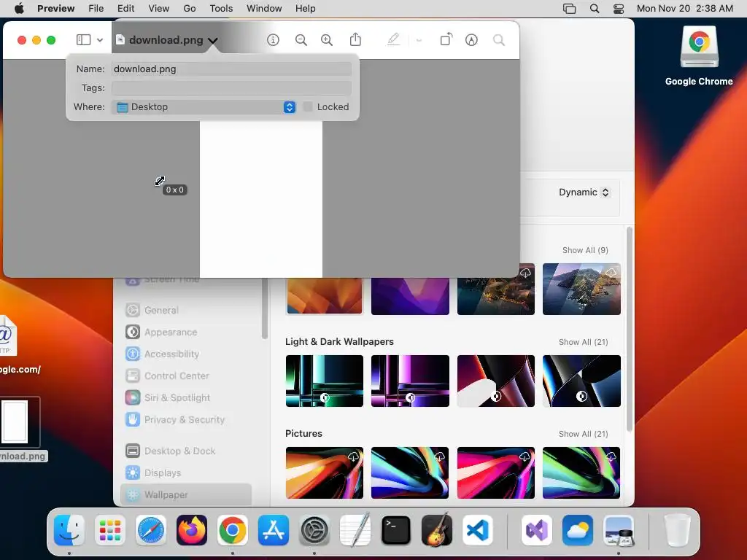Open Finder from the Dock

[x=69, y=530]
